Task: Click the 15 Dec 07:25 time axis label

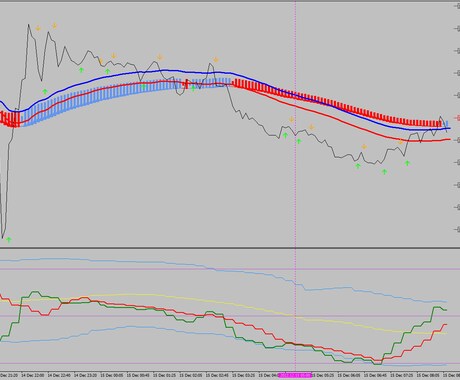Action: (402, 375)
